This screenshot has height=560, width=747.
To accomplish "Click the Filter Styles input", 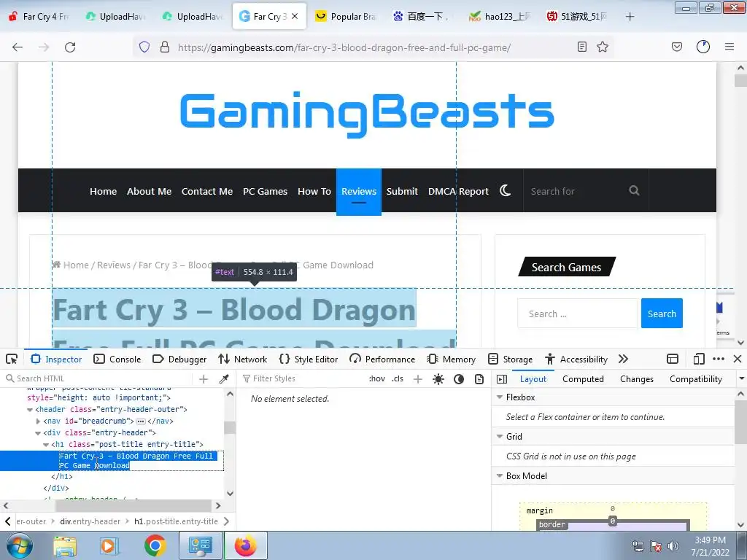I will click(303, 378).
